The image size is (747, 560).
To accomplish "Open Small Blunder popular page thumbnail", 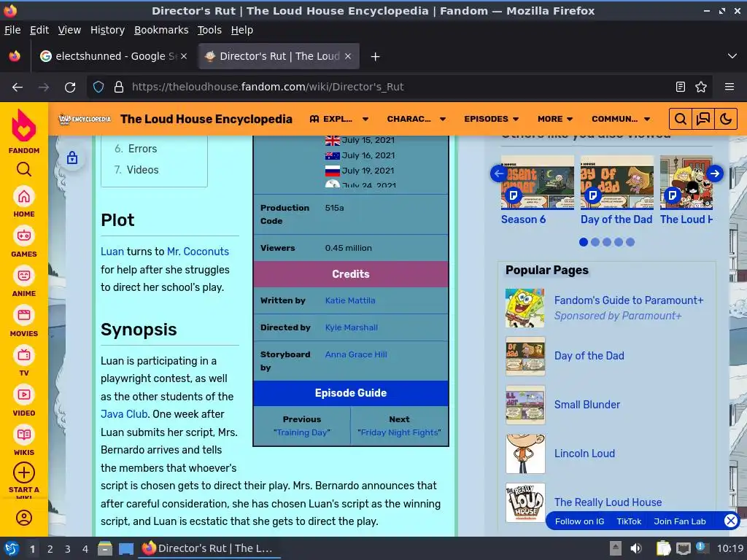I will [x=525, y=405].
